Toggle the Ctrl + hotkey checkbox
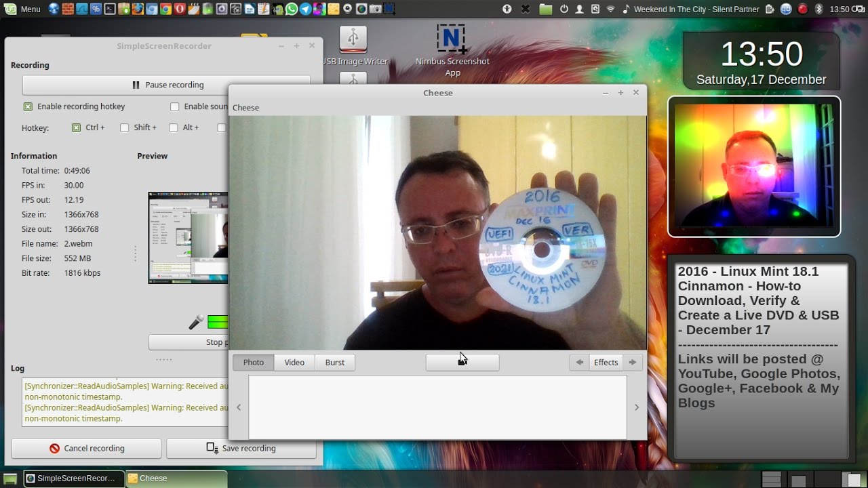Image resolution: width=868 pixels, height=488 pixels. pos(76,127)
